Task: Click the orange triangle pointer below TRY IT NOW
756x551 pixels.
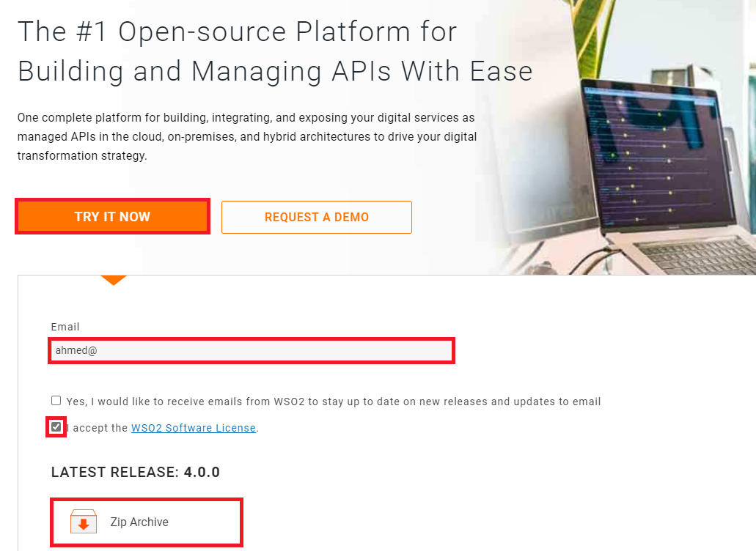Action: click(x=114, y=280)
